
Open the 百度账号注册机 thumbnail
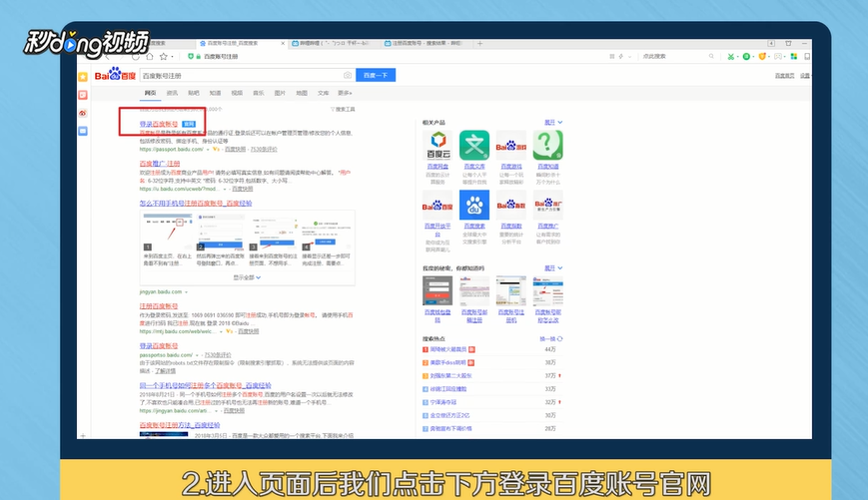[511, 291]
